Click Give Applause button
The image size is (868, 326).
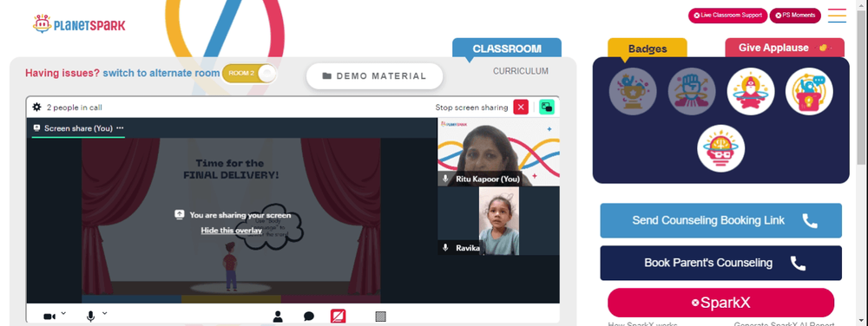pyautogui.click(x=785, y=48)
